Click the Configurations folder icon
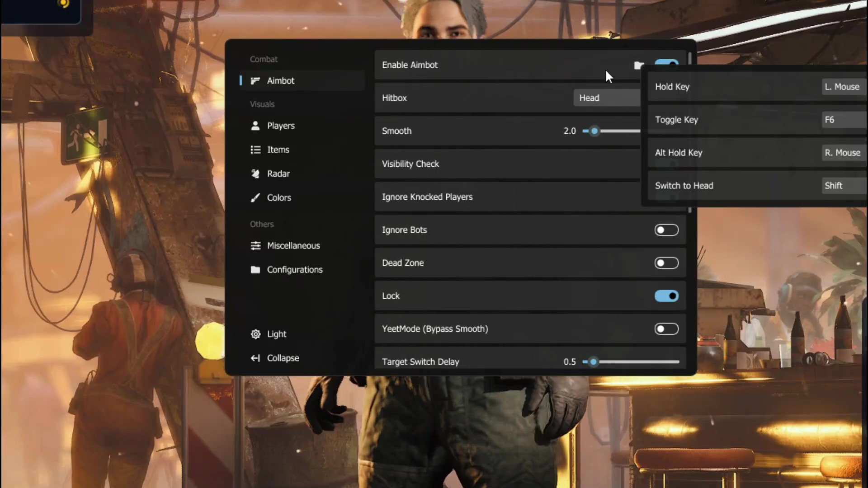 point(255,270)
